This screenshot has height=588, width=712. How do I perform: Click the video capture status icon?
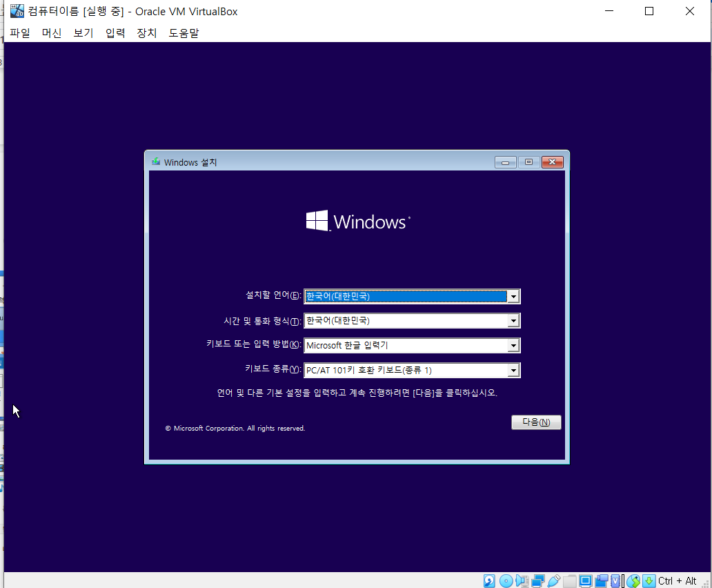click(601, 580)
